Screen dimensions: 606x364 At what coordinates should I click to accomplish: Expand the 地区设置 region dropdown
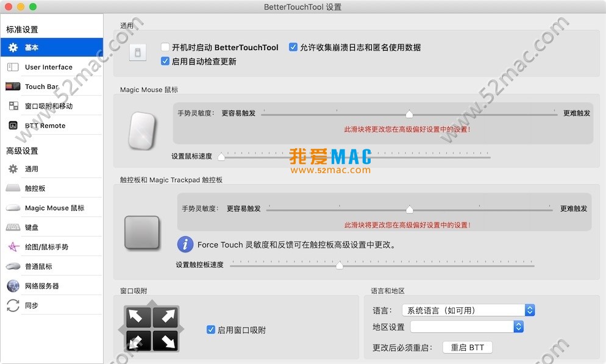point(467,327)
